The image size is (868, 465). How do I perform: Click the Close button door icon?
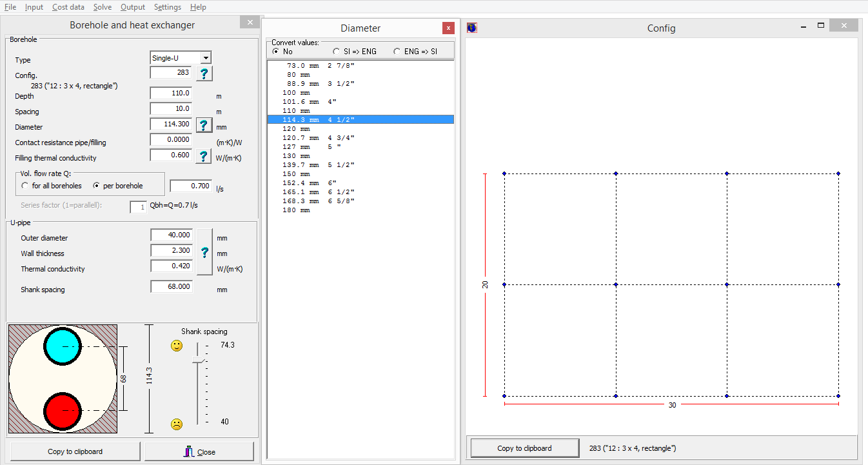coord(189,451)
